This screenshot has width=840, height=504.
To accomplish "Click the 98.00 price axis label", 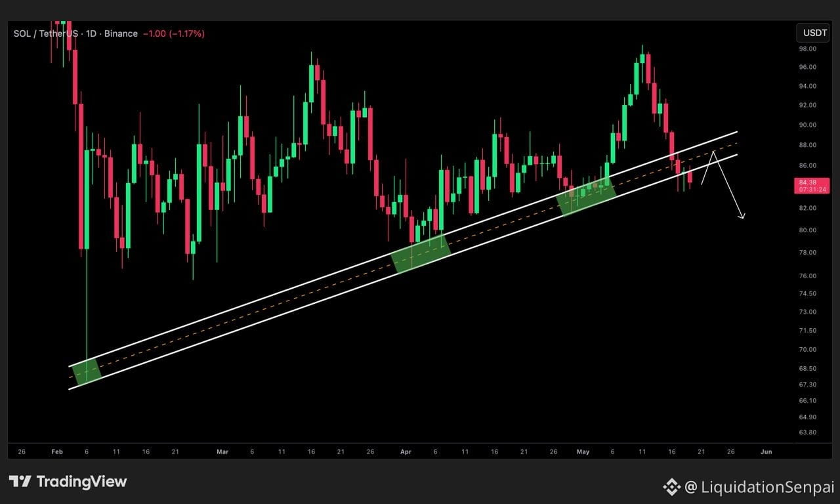I will point(807,49).
